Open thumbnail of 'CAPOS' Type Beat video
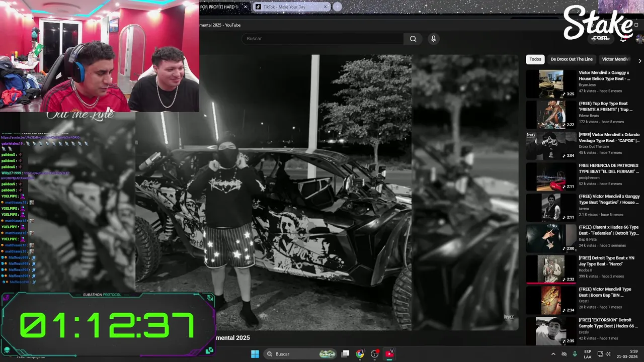This screenshot has height=362, width=644. point(551,146)
